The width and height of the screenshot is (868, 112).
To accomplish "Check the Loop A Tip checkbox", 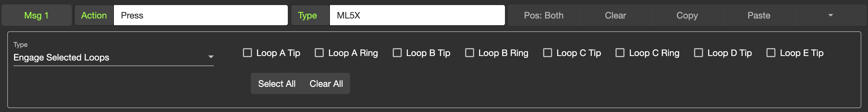I will pos(247,53).
